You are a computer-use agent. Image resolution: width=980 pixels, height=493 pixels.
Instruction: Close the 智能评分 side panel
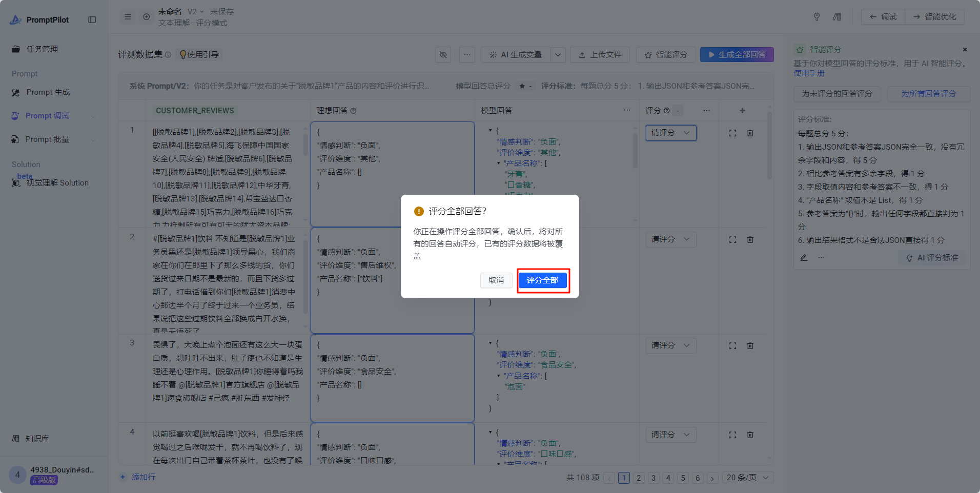coord(965,50)
